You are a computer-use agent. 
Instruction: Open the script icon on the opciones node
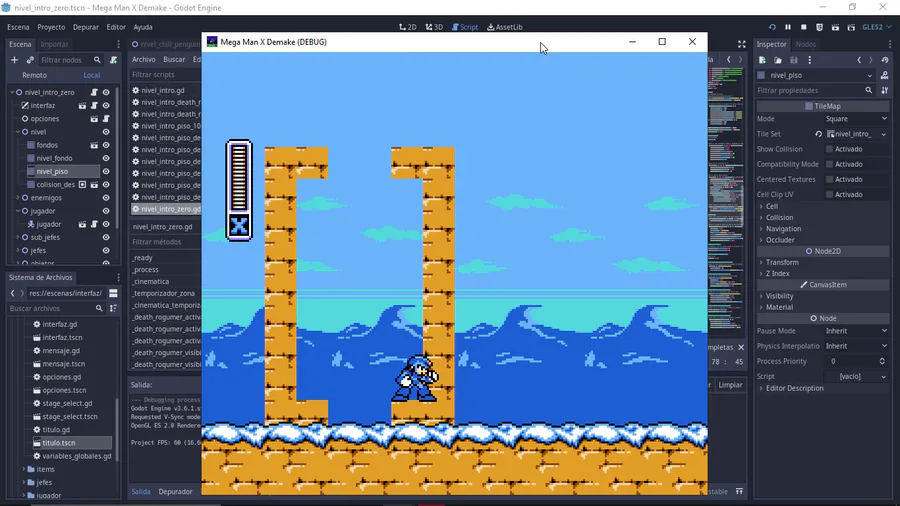[x=106, y=119]
